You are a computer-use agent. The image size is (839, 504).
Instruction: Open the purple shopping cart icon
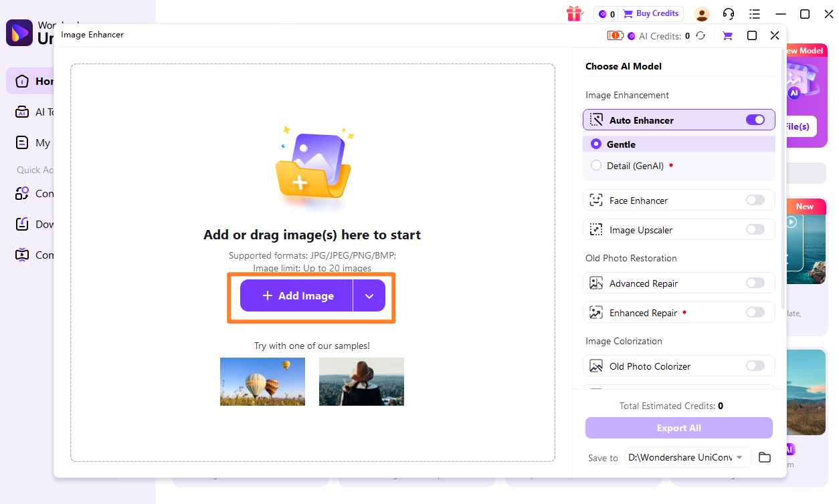point(728,36)
